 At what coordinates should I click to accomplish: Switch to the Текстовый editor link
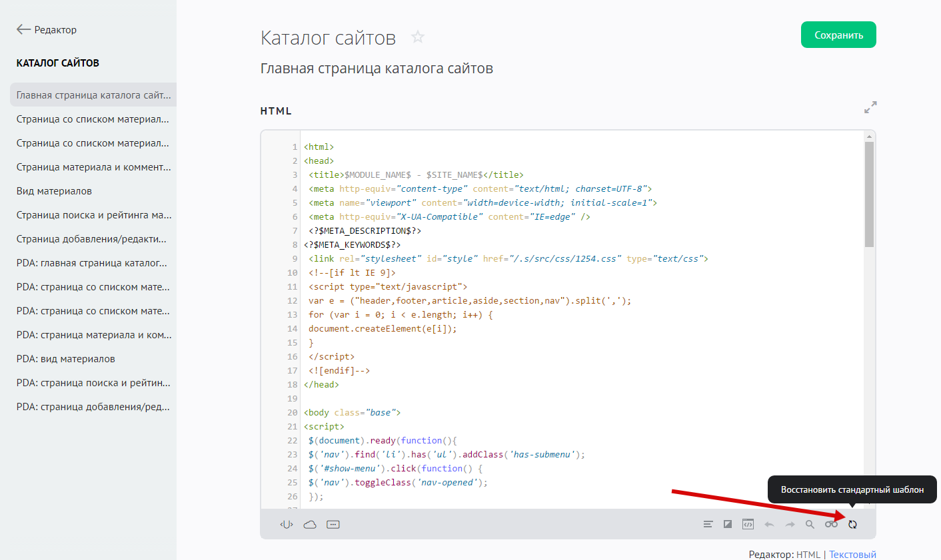click(852, 554)
